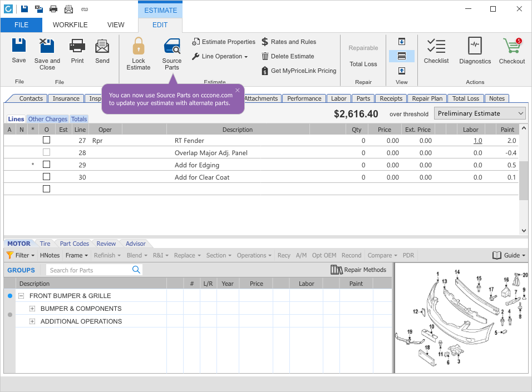Select the middle split View icon
Image resolution: width=532 pixels, height=392 pixels.
tap(402, 56)
